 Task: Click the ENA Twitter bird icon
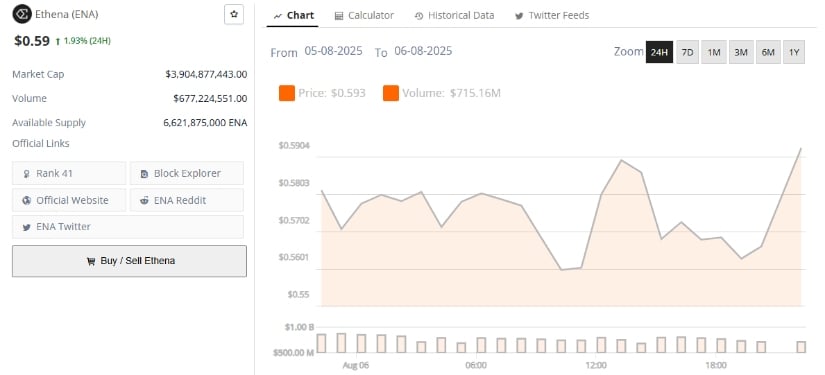26,227
